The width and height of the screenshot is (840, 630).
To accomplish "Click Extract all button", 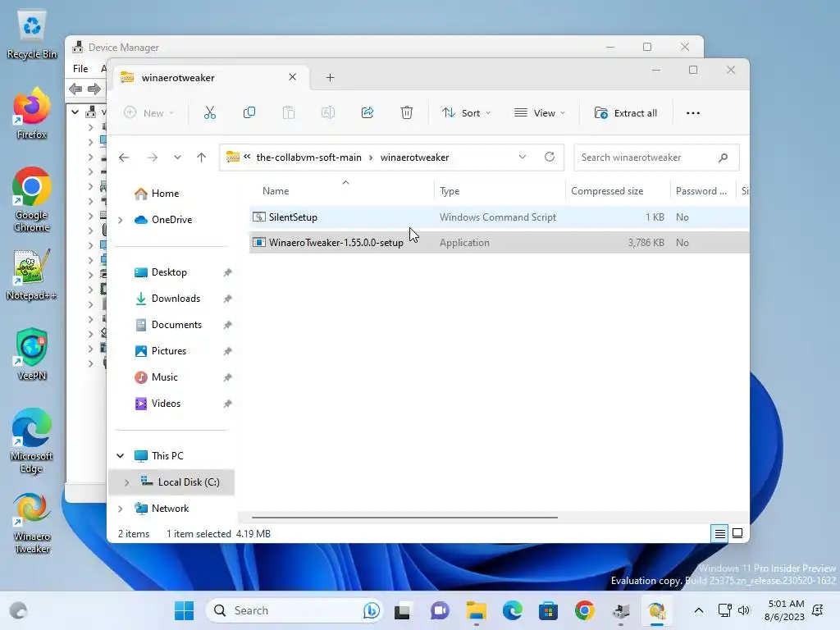I will pyautogui.click(x=626, y=113).
